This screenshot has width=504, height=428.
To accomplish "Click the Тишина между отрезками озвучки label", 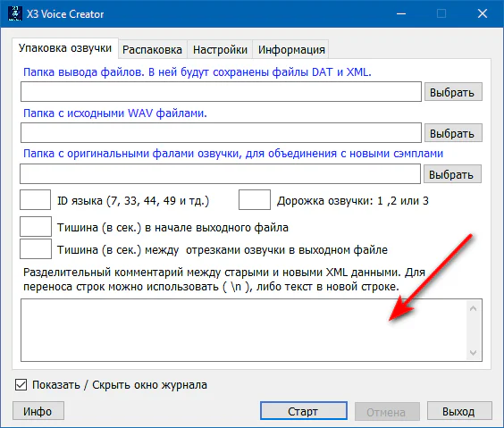I will point(223,249).
